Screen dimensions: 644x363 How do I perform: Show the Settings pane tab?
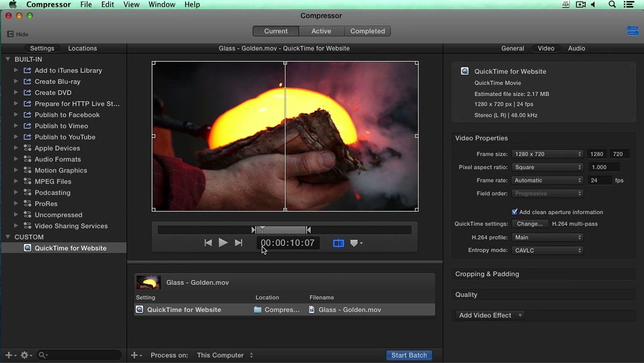(42, 48)
